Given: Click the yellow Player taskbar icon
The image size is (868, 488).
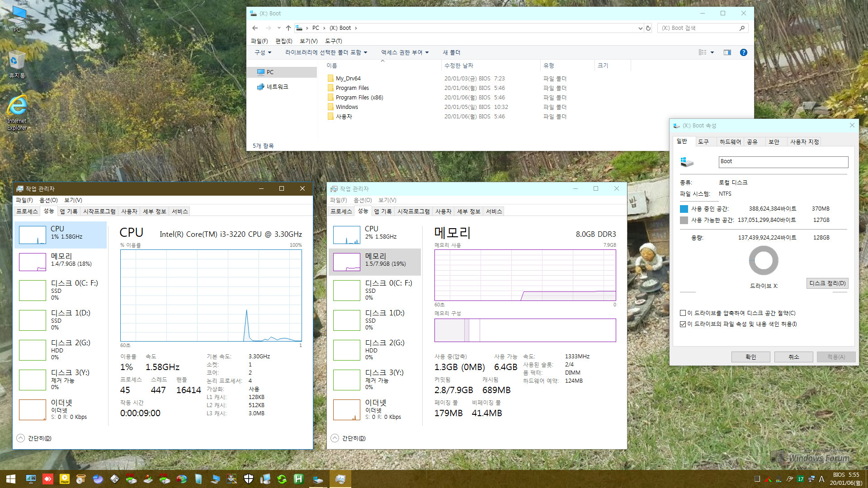Looking at the screenshot, I should [x=65, y=479].
